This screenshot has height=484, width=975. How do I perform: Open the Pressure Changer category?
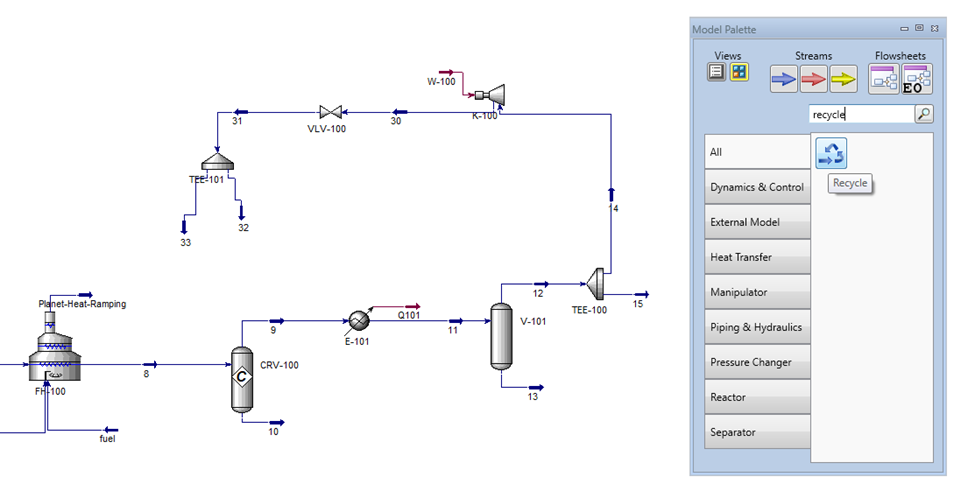[x=757, y=361]
